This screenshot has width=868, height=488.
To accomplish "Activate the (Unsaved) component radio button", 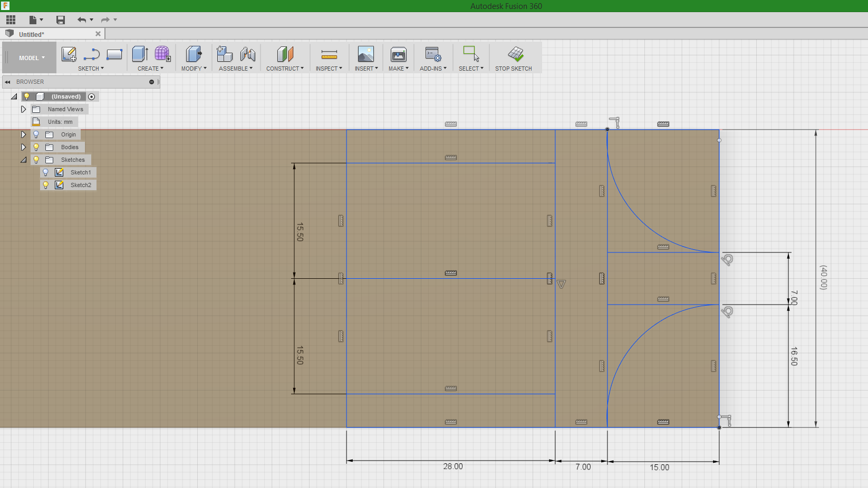I will point(92,96).
